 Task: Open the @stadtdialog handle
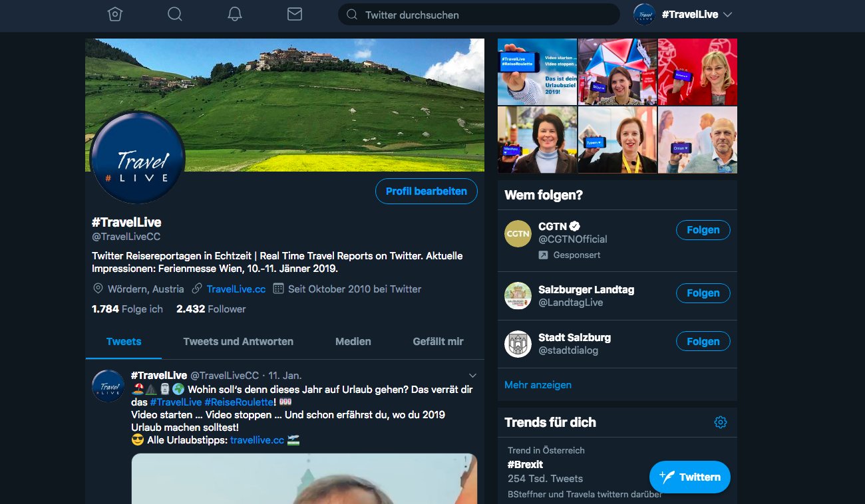tap(568, 350)
